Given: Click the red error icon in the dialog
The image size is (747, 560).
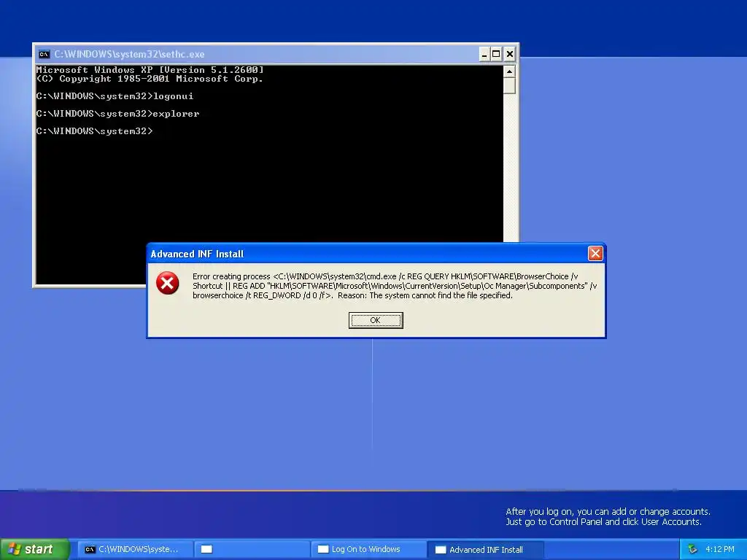Looking at the screenshot, I should pos(167,283).
